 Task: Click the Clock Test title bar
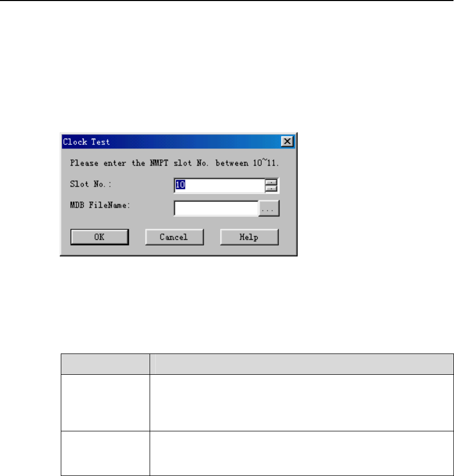[172, 142]
